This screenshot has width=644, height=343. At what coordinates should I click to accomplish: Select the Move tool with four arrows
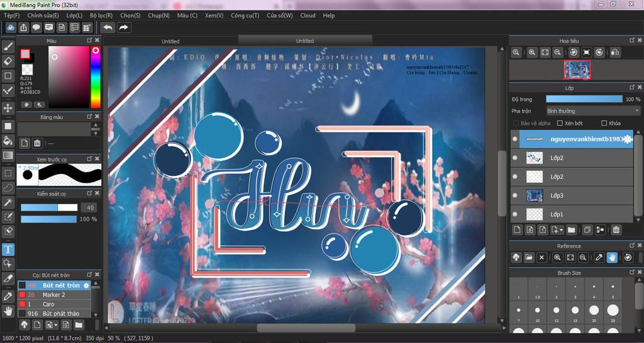pyautogui.click(x=8, y=108)
